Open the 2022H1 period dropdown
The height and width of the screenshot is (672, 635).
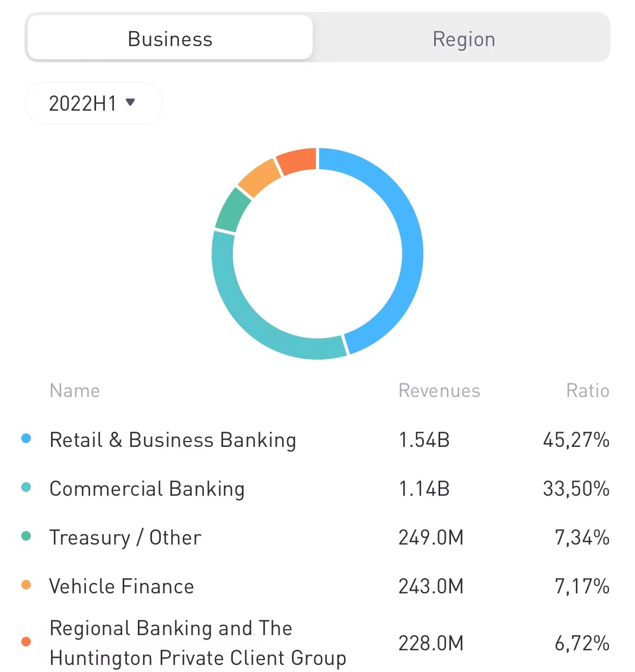tap(93, 103)
